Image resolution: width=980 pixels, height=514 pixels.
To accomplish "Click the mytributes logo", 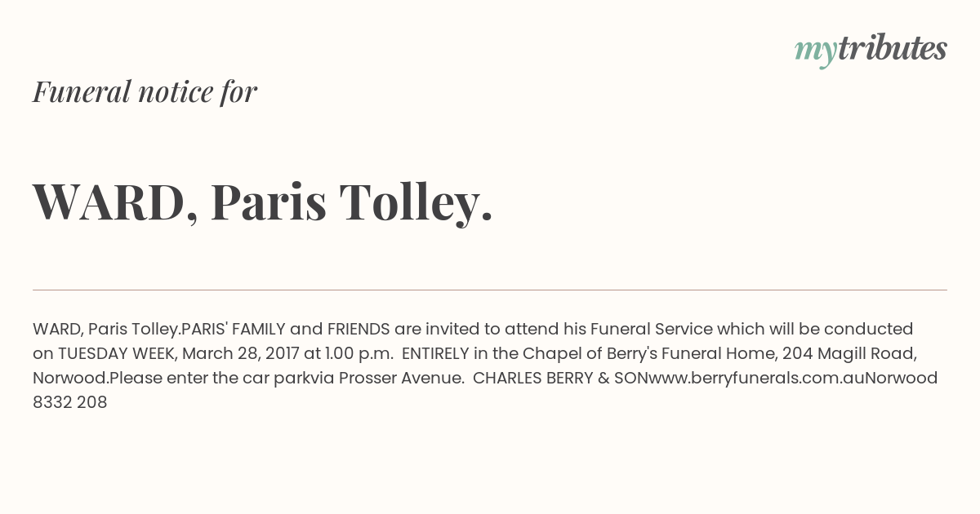I will tap(871, 50).
